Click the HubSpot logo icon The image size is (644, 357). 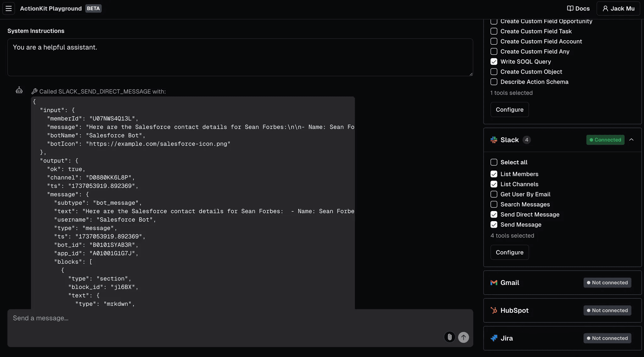[494, 310]
